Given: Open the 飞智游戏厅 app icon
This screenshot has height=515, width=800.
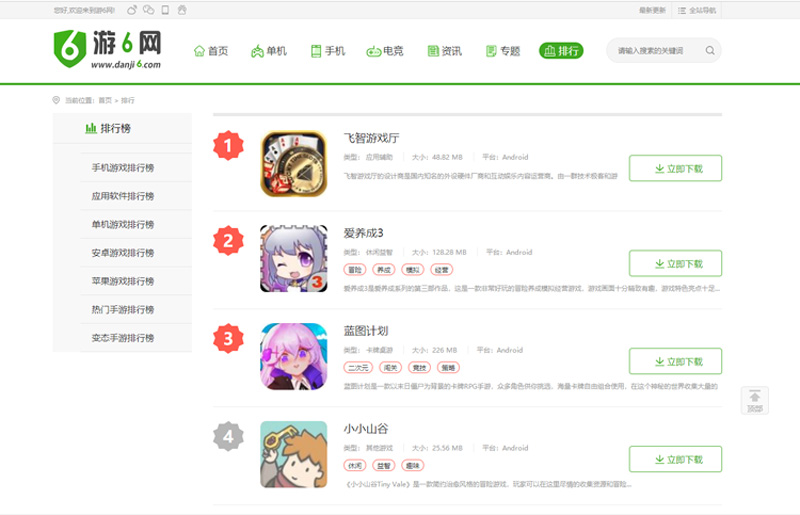Looking at the screenshot, I should pyautogui.click(x=294, y=163).
